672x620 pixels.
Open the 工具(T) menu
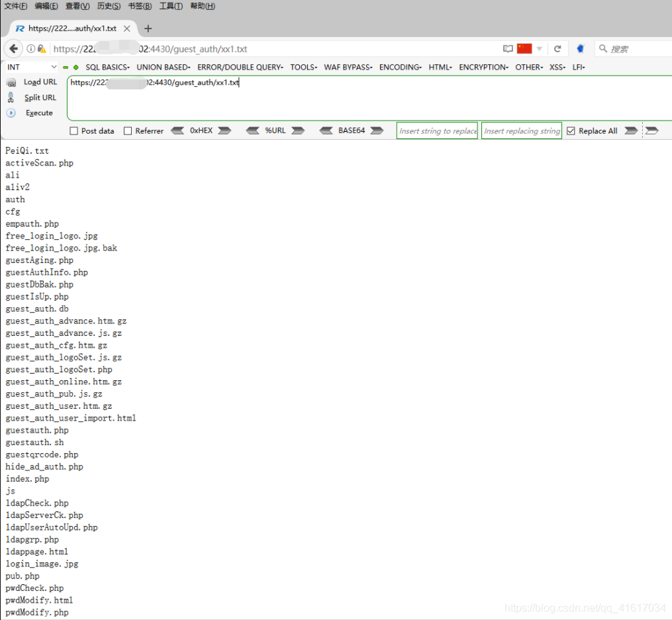point(171,6)
